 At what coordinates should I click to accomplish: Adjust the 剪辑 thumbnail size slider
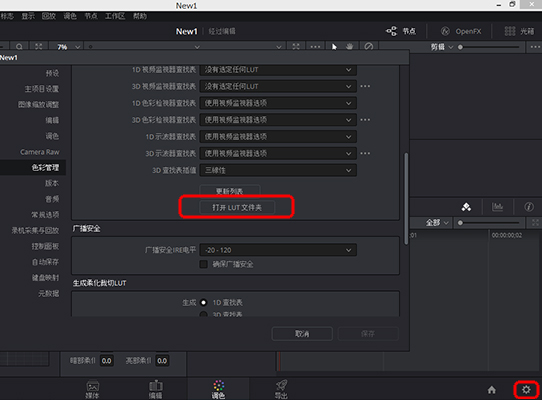click(x=489, y=47)
